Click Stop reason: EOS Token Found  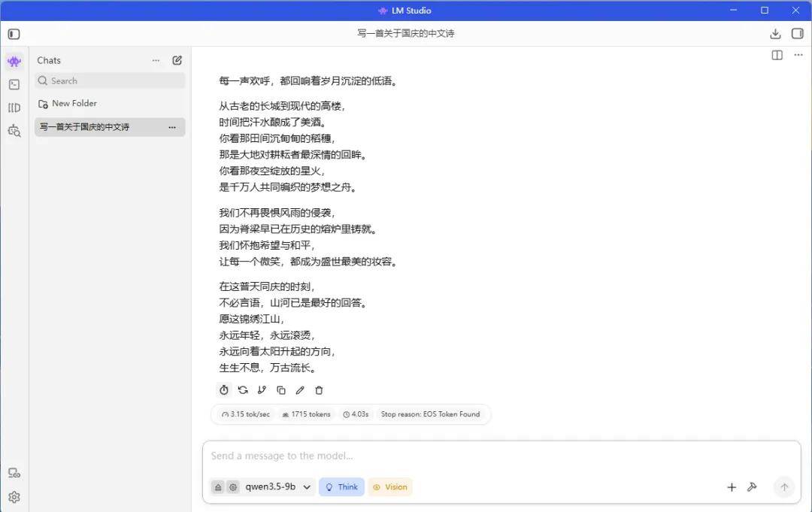[x=430, y=415]
